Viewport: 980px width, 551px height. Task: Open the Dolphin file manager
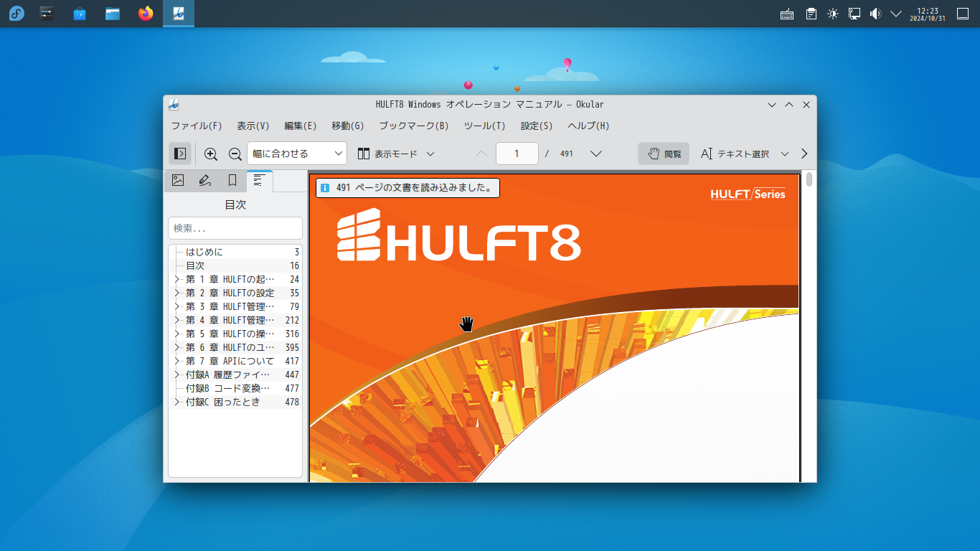[x=113, y=14]
